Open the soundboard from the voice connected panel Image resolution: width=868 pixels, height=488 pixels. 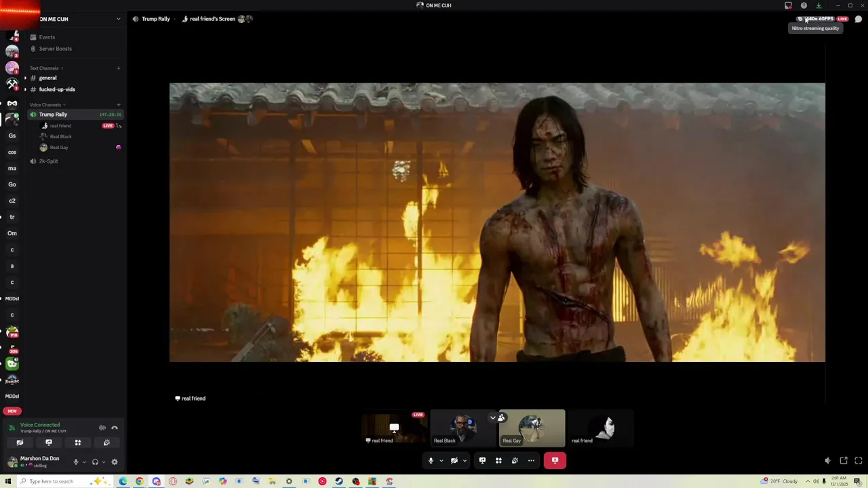coord(106,443)
